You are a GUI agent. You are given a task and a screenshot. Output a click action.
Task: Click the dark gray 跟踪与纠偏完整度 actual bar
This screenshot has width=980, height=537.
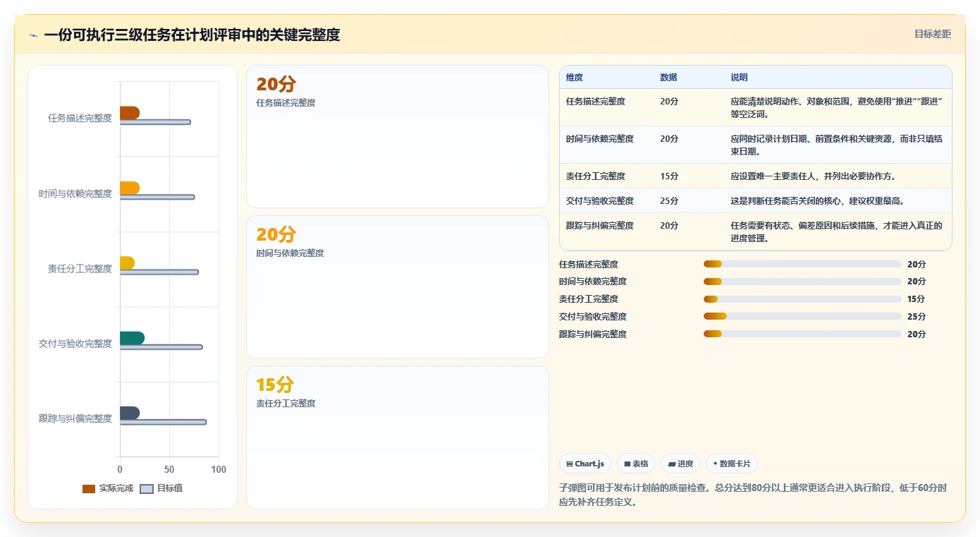[x=130, y=414]
